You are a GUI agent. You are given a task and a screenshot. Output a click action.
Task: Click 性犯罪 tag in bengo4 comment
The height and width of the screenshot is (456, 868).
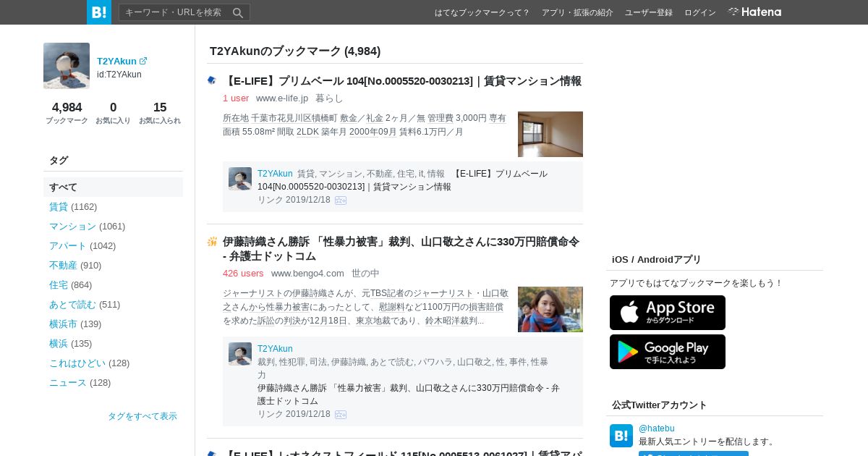click(x=293, y=362)
